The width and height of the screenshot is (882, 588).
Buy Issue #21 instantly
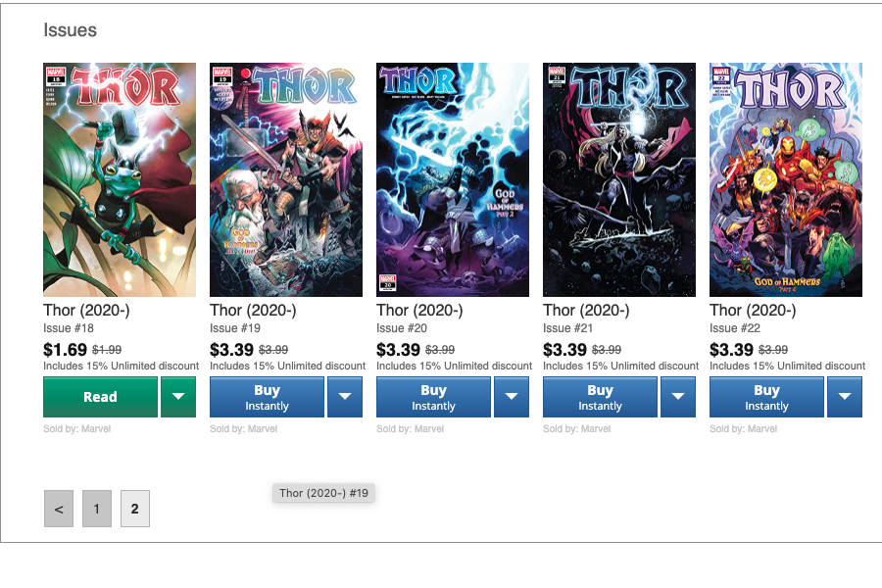click(600, 397)
